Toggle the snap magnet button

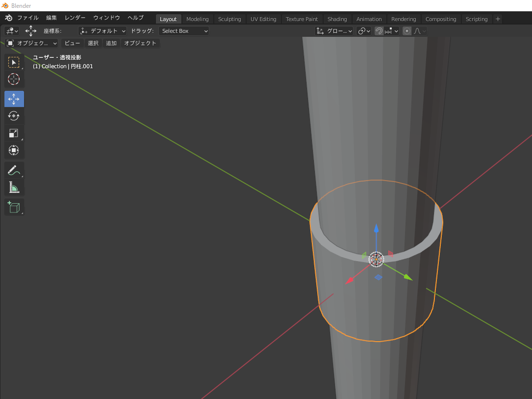379,31
